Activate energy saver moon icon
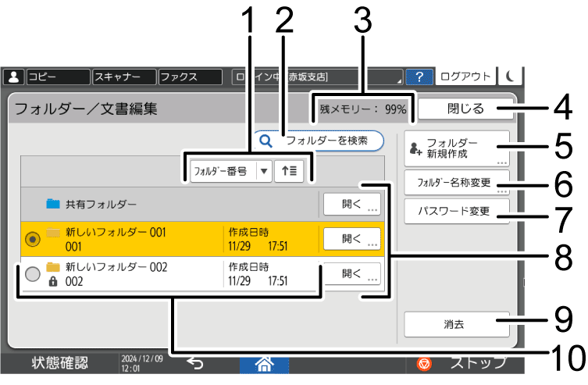Viewport: 588px width, 385px height. 511,76
